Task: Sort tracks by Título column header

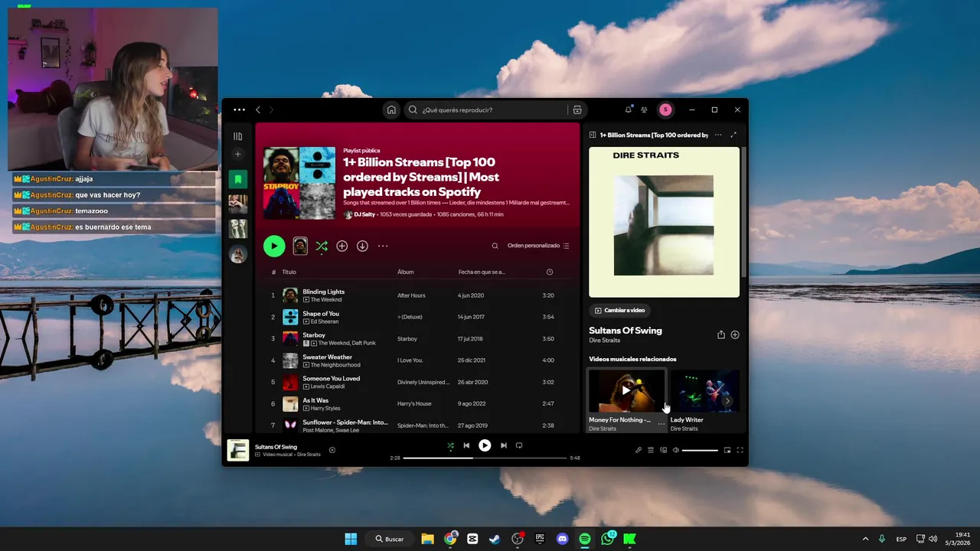Action: pyautogui.click(x=289, y=272)
